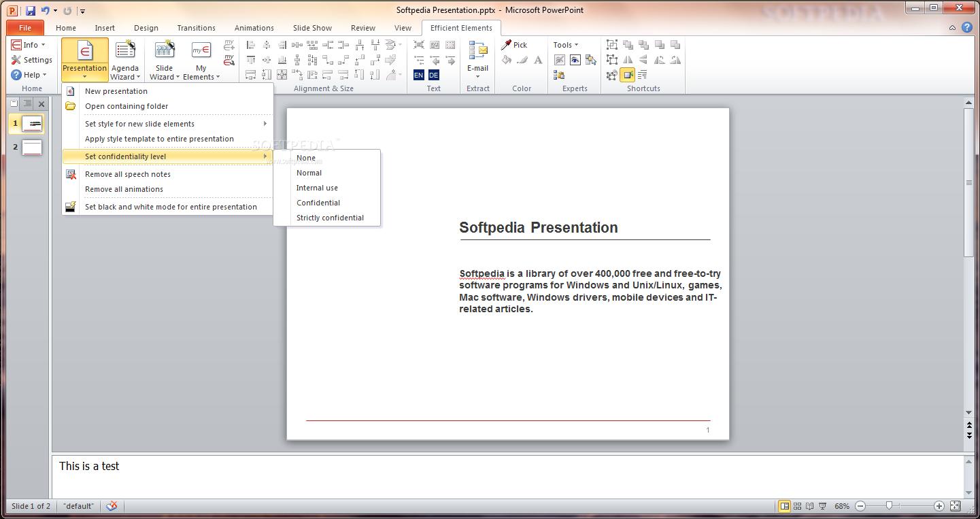The width and height of the screenshot is (980, 519).
Task: Start Slide Show from status bar icon
Action: (x=822, y=506)
